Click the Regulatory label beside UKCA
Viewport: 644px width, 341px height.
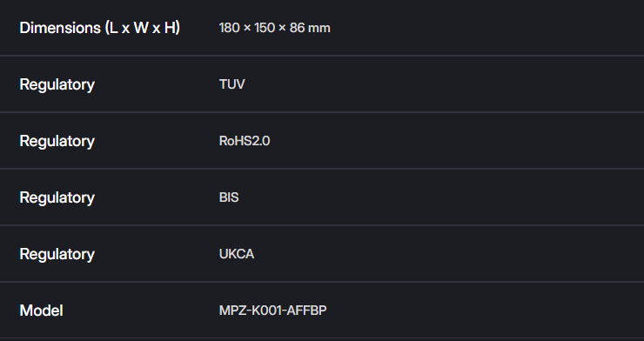(x=57, y=255)
